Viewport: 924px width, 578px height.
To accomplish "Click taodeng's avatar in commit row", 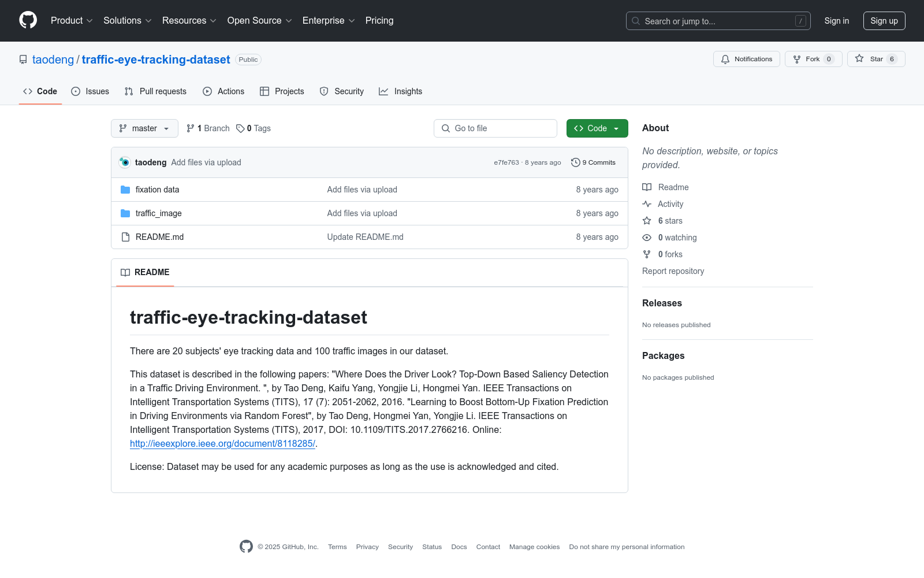I will (125, 162).
